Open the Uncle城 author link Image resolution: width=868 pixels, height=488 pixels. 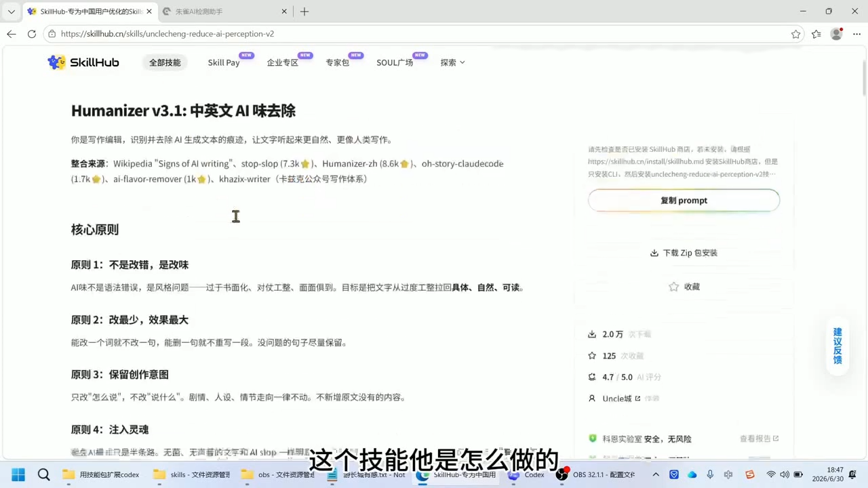[x=621, y=399]
